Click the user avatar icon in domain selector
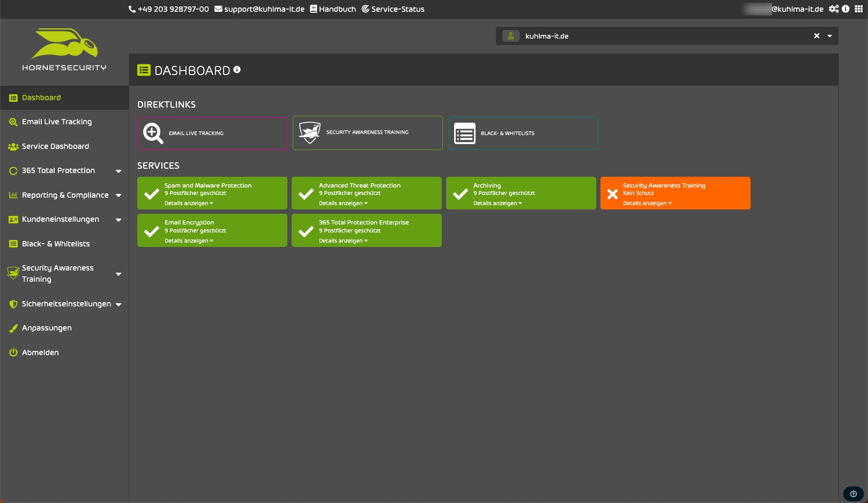The height and width of the screenshot is (503, 868). click(511, 36)
